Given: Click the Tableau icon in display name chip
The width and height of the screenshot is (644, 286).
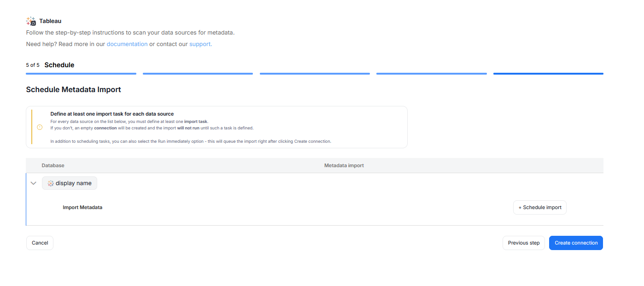Looking at the screenshot, I should pyautogui.click(x=51, y=183).
